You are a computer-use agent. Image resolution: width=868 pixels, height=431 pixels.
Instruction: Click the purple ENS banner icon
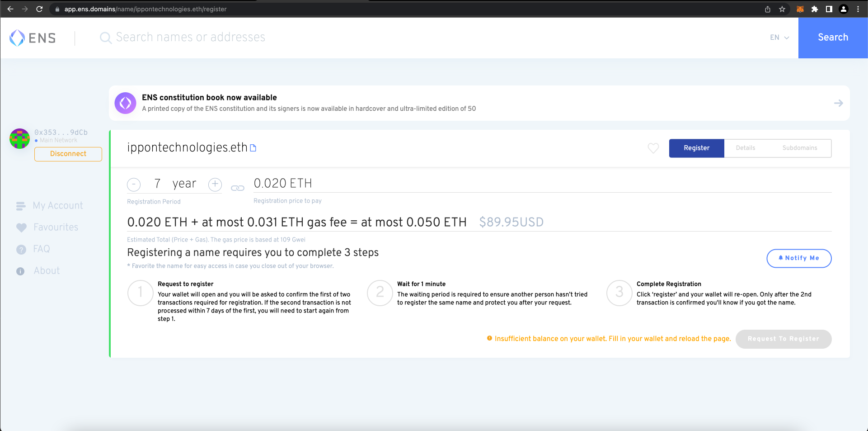pyautogui.click(x=125, y=103)
